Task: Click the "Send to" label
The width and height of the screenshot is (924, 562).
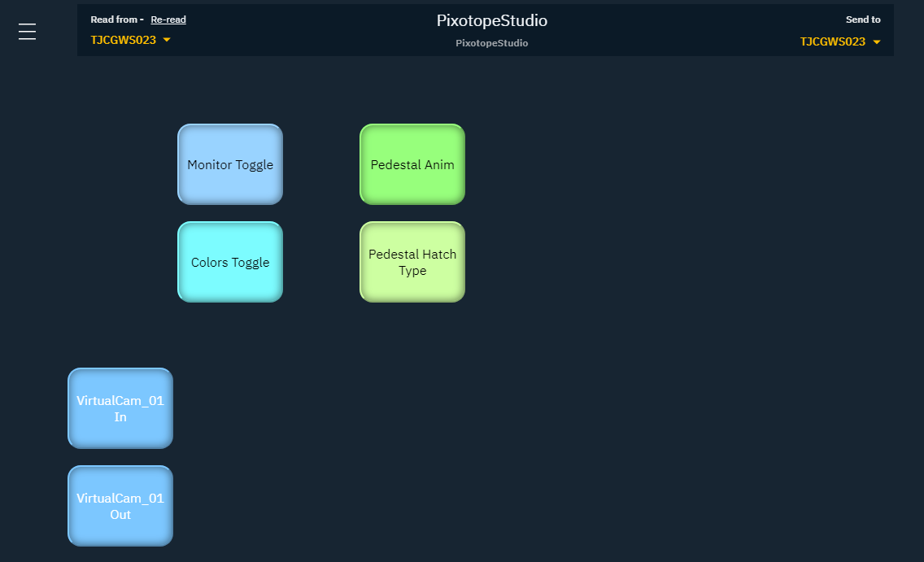Action: [x=863, y=20]
